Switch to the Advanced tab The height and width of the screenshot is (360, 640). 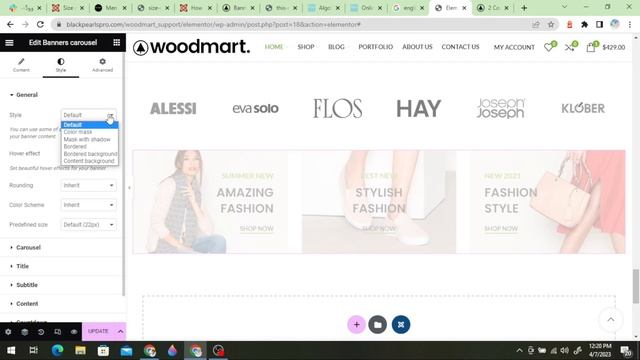pyautogui.click(x=102, y=65)
